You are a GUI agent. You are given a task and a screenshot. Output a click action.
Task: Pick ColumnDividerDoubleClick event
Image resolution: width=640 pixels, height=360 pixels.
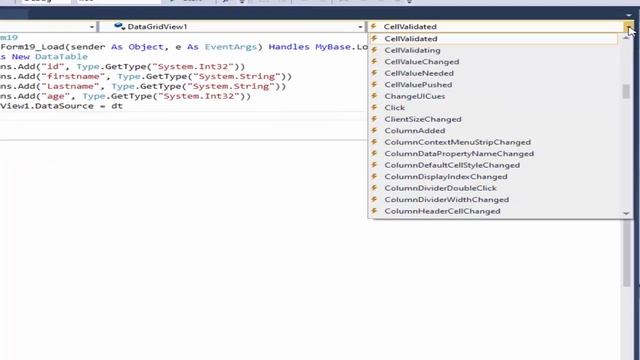(493, 188)
